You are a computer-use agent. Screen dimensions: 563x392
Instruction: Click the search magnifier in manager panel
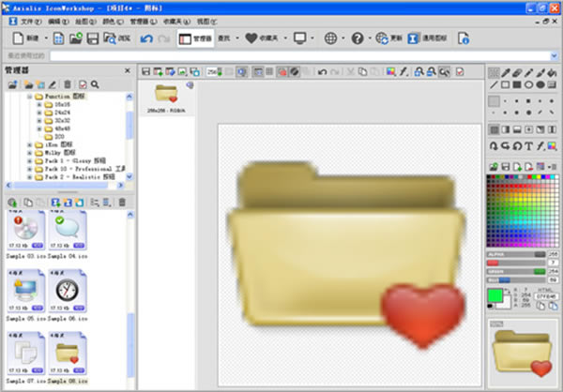tap(95, 84)
